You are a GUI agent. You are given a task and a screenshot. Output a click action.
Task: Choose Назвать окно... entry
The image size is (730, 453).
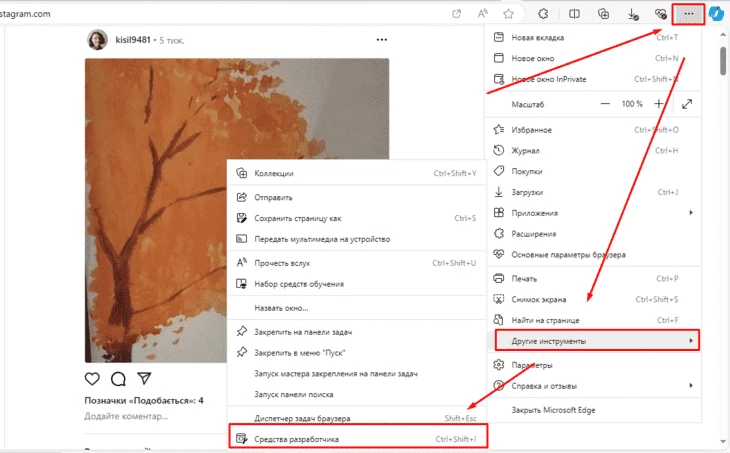coord(357,308)
